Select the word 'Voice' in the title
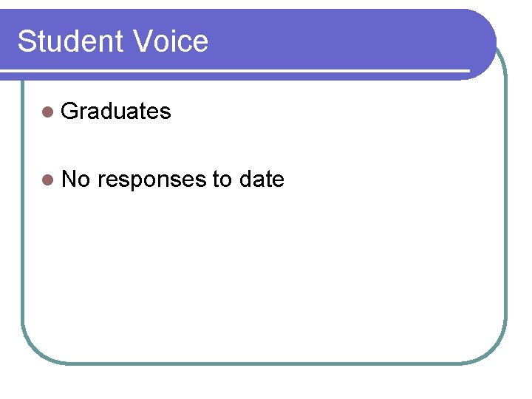The image size is (532, 399). pos(170,41)
